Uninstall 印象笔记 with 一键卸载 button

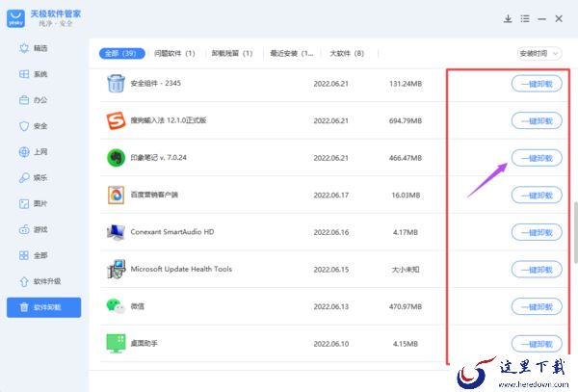point(537,158)
